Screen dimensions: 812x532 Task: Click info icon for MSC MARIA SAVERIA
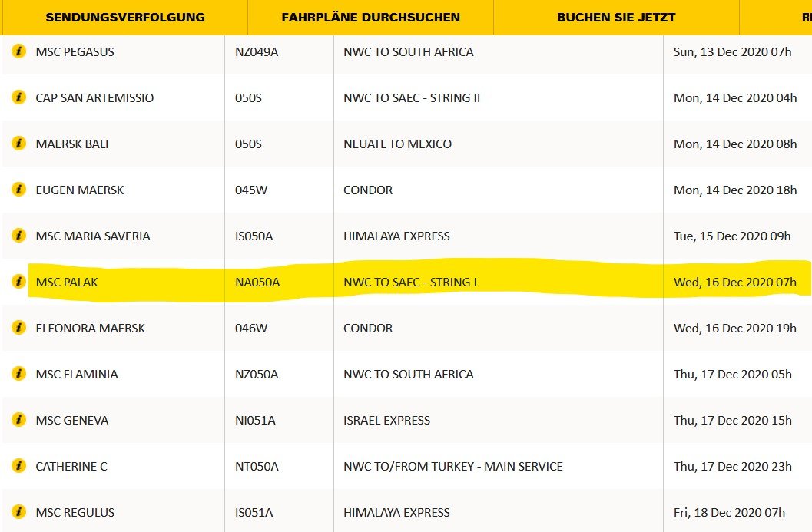(19, 236)
